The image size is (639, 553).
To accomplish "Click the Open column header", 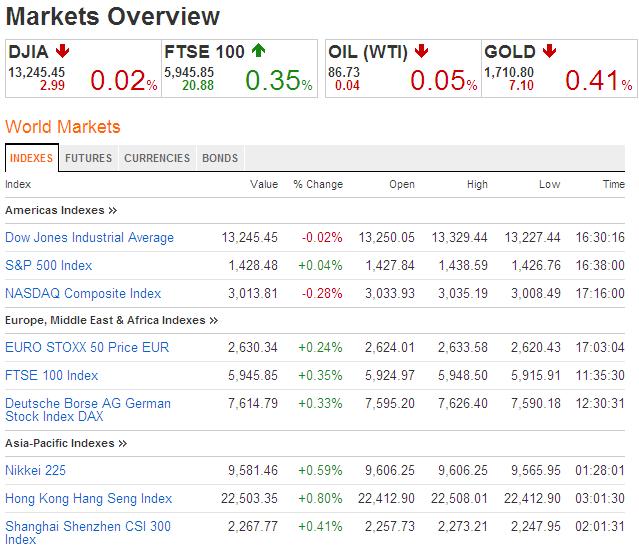I will [402, 185].
